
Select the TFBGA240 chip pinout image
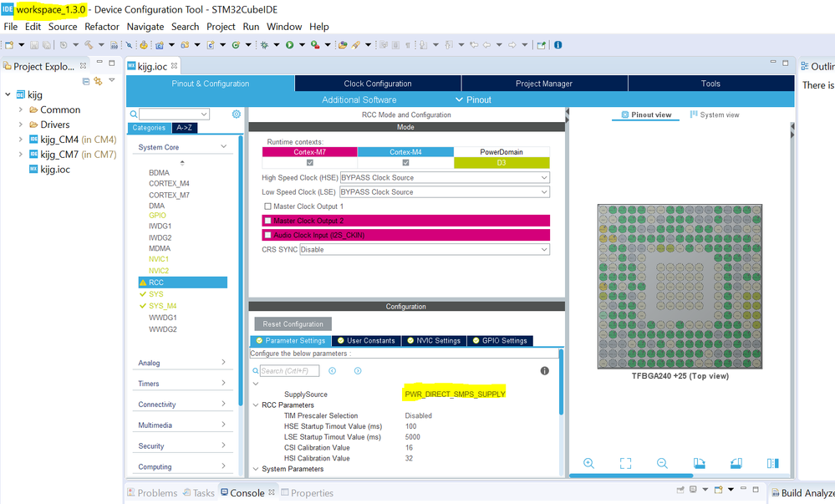pos(680,286)
